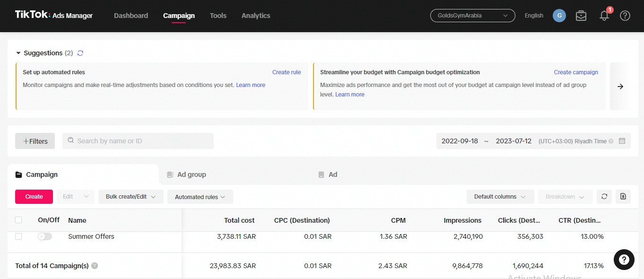Check the Summer Offers row checkbox
Screen dimensions: 644x279
[x=18, y=236]
